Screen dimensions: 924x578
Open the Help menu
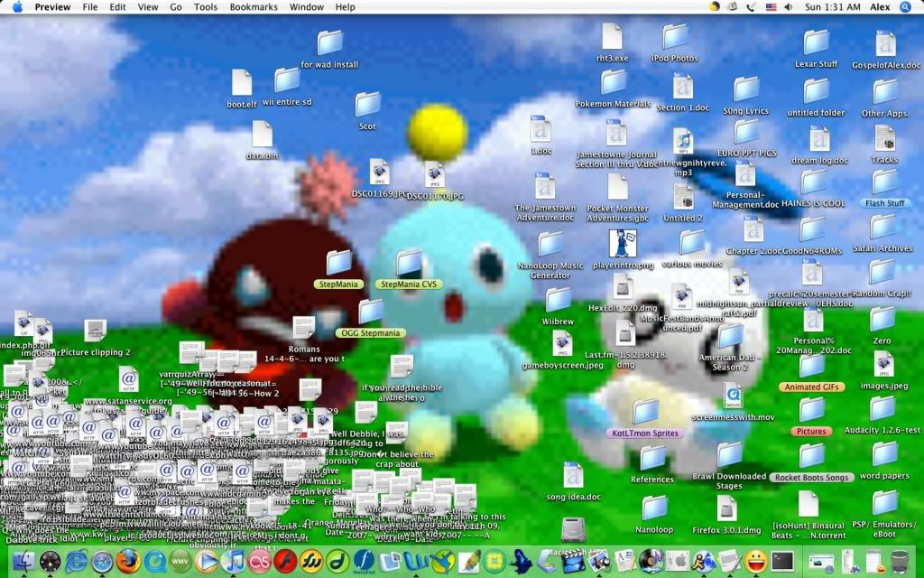[x=346, y=7]
